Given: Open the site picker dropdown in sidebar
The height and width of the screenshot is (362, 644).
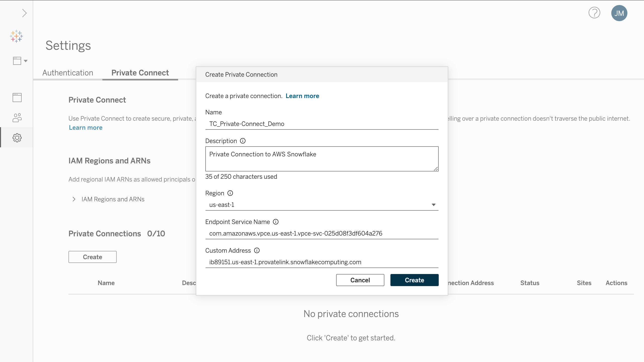Looking at the screenshot, I should click(20, 61).
